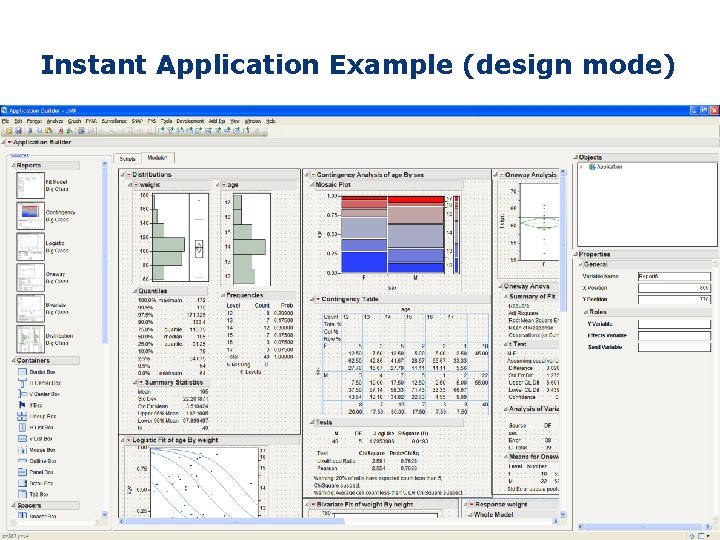Viewport: 720px width, 540px height.
Task: Collapse the Spacers section
Action: (x=13, y=506)
